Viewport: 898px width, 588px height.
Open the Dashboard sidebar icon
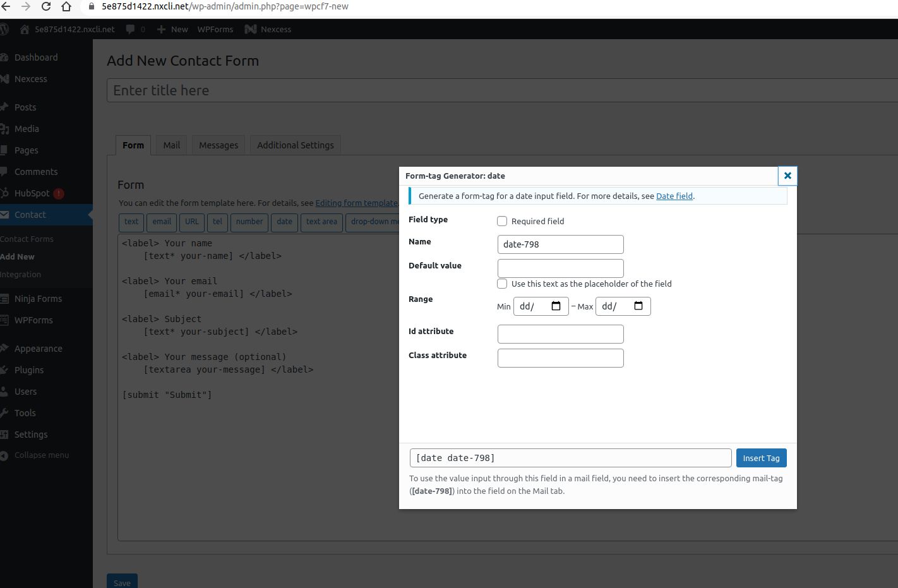click(5, 57)
